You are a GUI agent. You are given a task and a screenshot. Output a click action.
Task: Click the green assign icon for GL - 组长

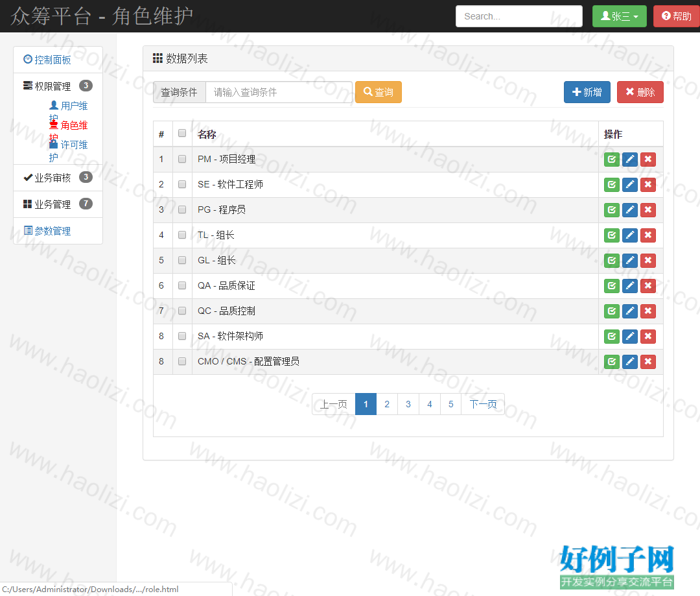tap(612, 261)
